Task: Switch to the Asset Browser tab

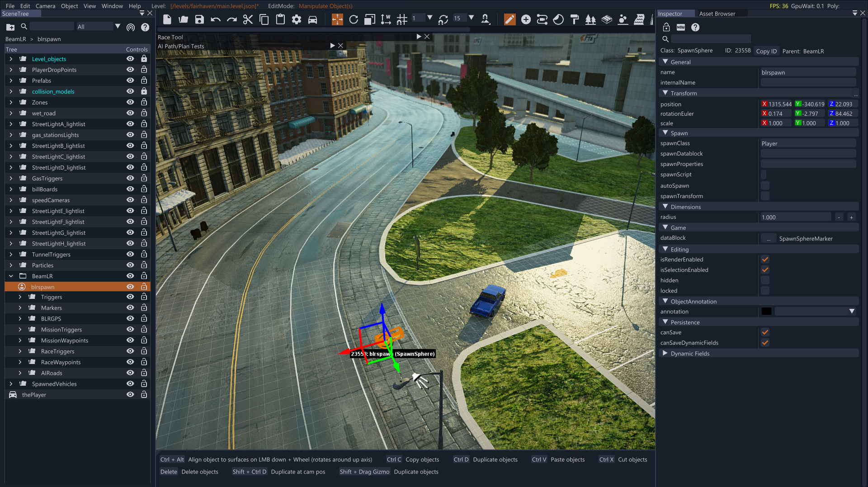Action: click(x=717, y=14)
